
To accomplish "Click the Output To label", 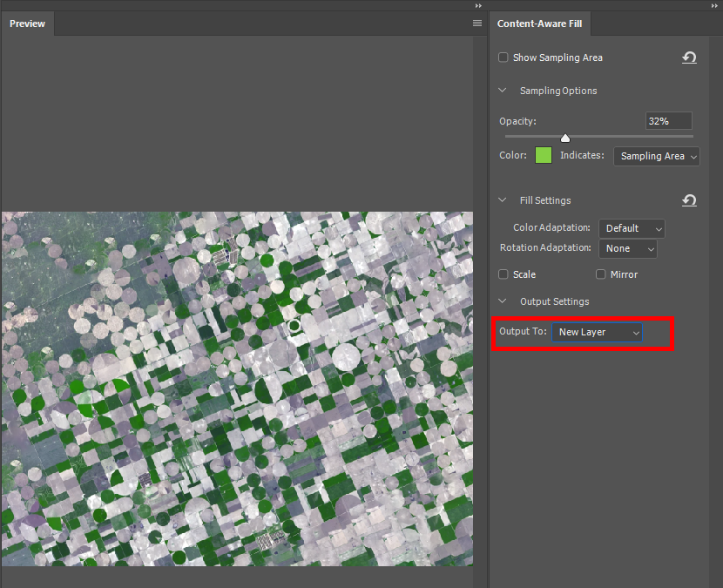I will pyautogui.click(x=523, y=331).
